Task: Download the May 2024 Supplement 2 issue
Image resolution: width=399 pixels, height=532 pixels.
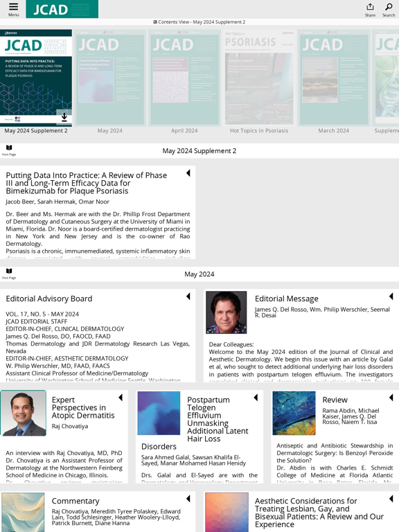Action: (x=64, y=117)
